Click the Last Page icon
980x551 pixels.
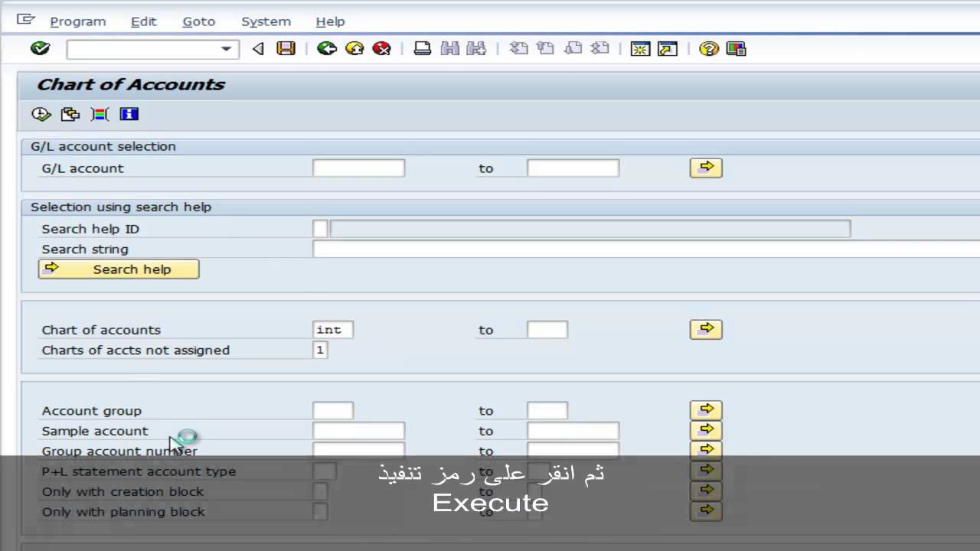point(600,48)
